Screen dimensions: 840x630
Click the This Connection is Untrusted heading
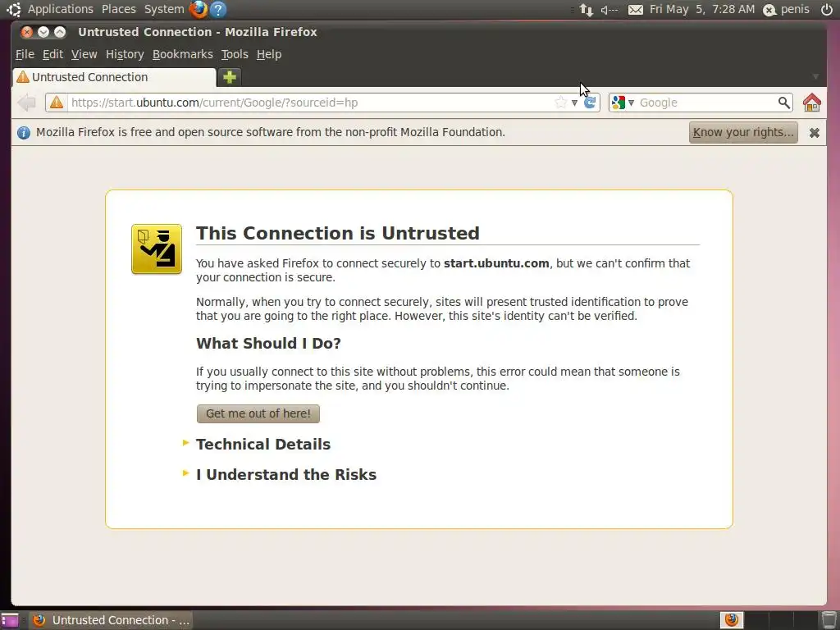(337, 233)
